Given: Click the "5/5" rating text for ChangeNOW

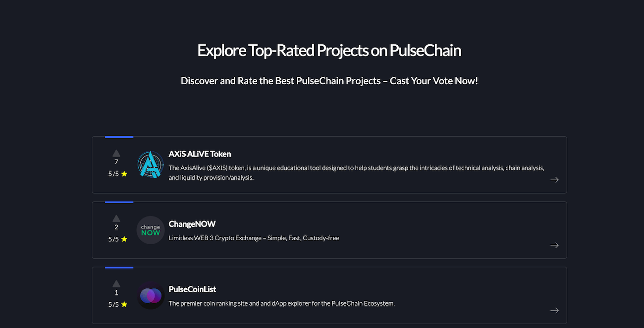Looking at the screenshot, I should point(114,239).
